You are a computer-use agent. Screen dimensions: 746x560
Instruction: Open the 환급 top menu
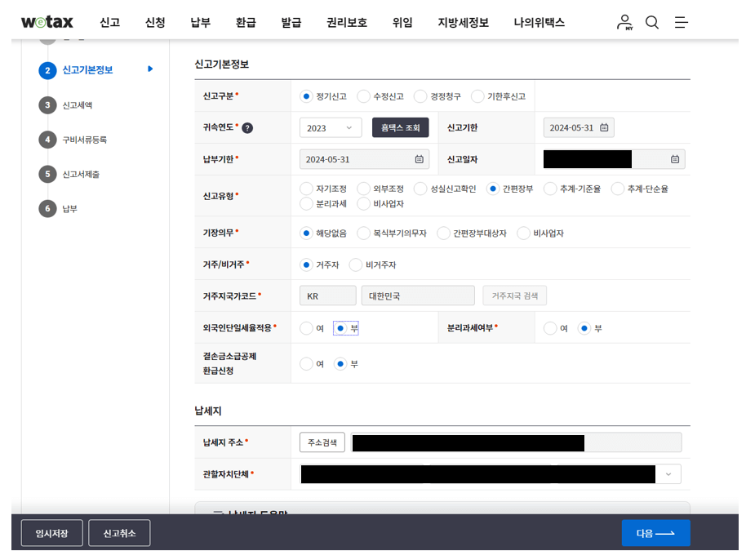(x=246, y=22)
